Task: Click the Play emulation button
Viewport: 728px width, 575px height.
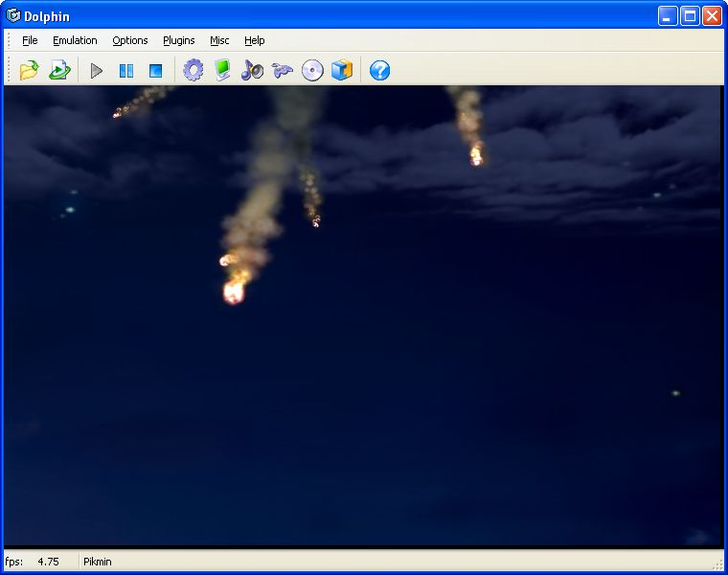Action: 97,71
